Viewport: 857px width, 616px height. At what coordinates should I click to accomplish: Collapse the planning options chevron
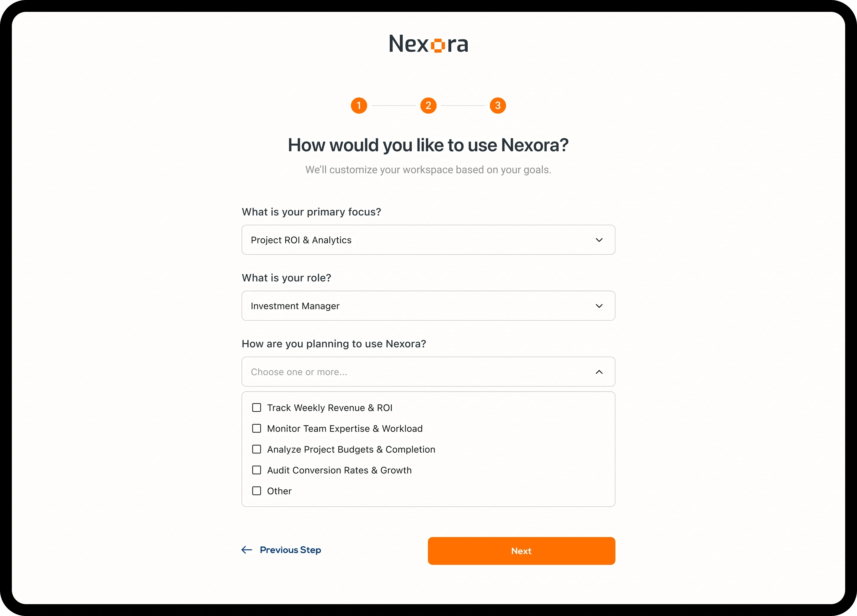[x=599, y=372]
